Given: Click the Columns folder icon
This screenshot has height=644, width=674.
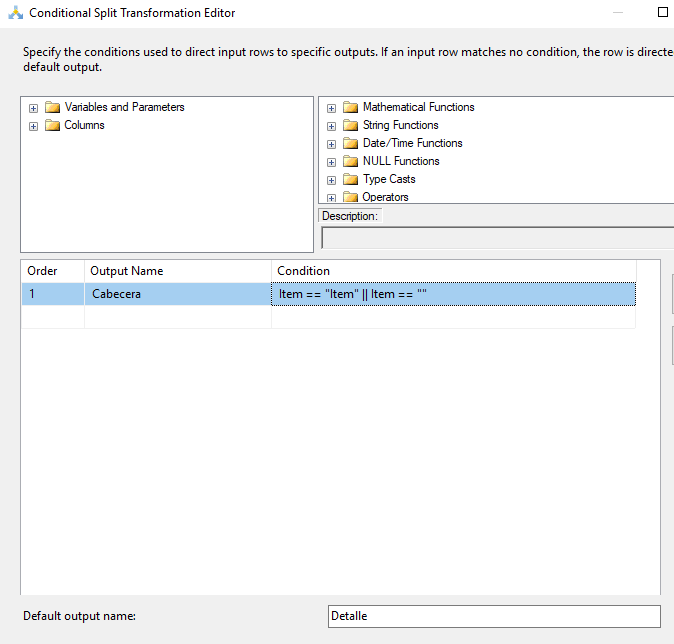Looking at the screenshot, I should tap(52, 125).
